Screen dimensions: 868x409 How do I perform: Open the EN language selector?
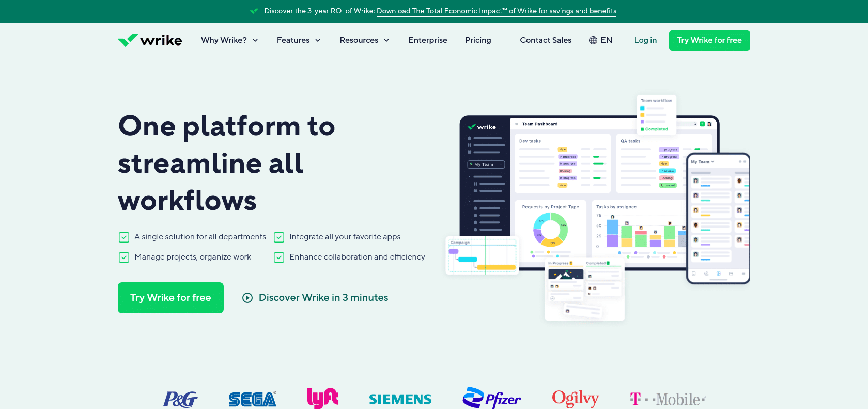tap(600, 40)
